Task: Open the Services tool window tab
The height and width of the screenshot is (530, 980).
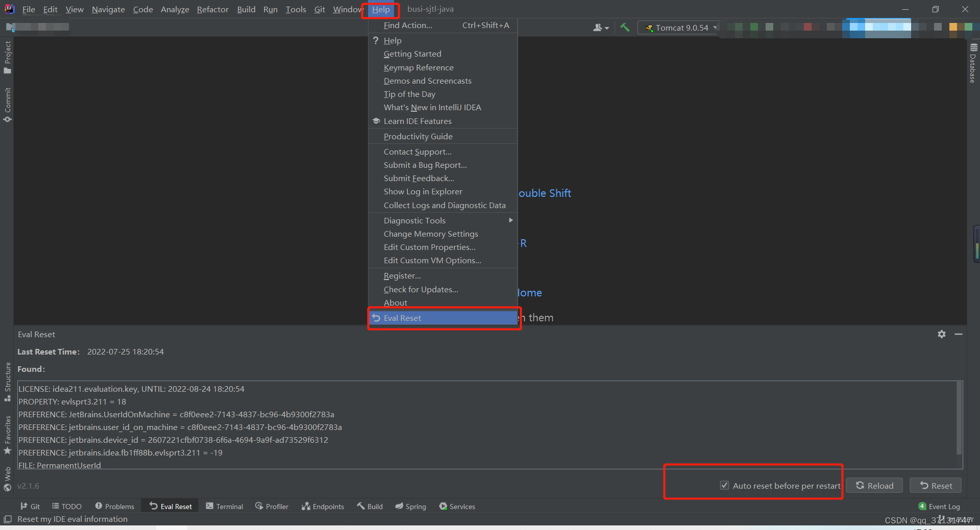Action: tap(457, 507)
